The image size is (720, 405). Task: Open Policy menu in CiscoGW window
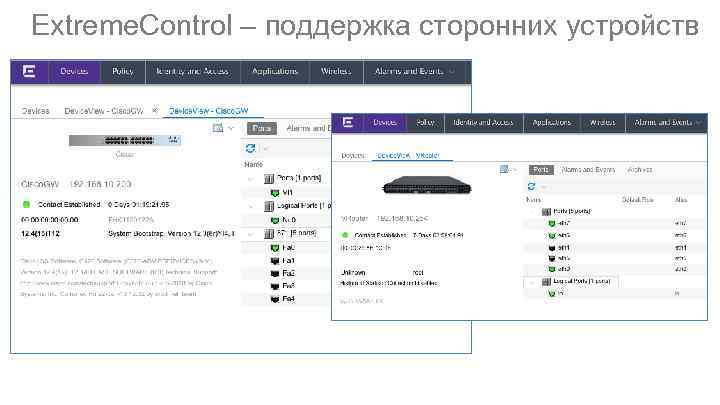123,71
